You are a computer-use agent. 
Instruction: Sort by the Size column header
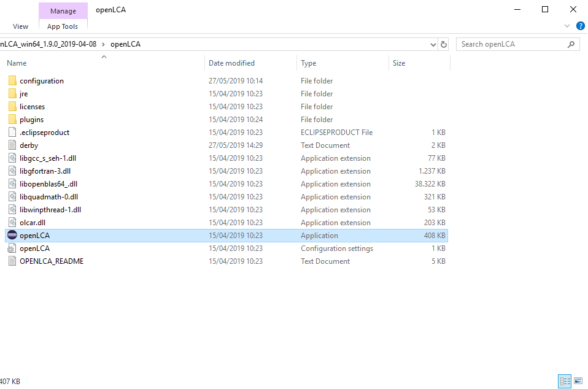click(398, 63)
